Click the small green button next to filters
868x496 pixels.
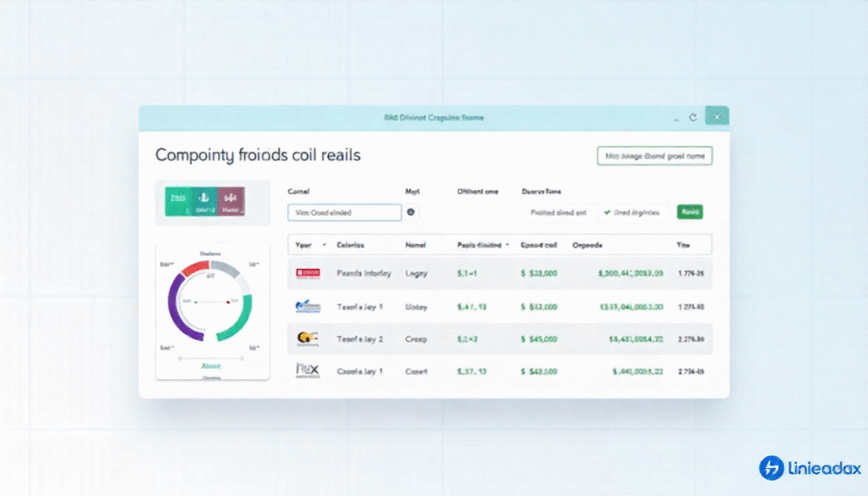pyautogui.click(x=690, y=213)
